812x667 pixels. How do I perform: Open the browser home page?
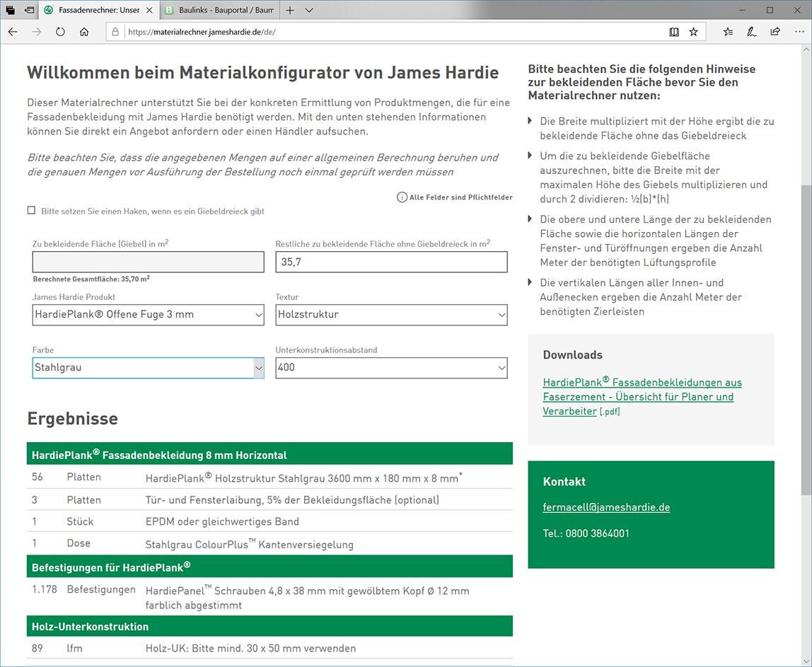pyautogui.click(x=84, y=32)
